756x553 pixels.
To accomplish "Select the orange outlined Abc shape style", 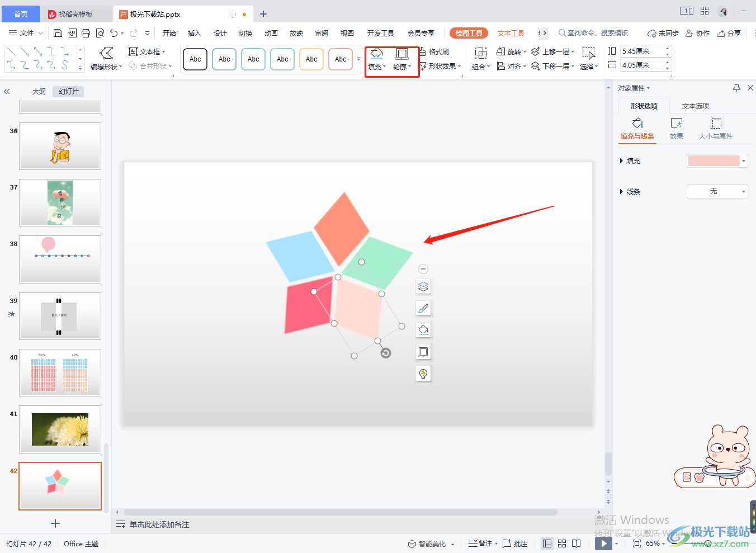I will (311, 59).
